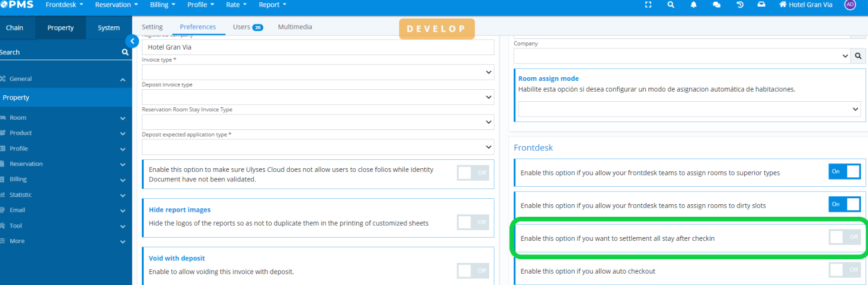
Task: Open the Reservation menu in top bar
Action: [117, 5]
